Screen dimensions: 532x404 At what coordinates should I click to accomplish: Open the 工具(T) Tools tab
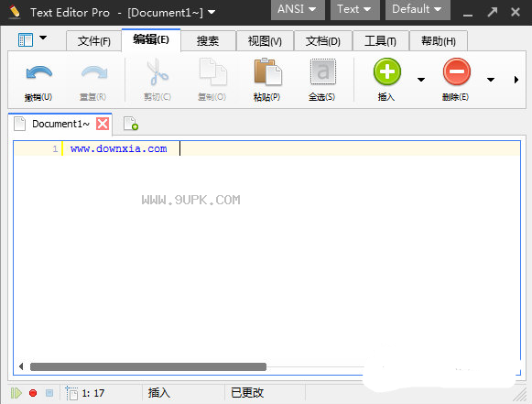pos(381,41)
